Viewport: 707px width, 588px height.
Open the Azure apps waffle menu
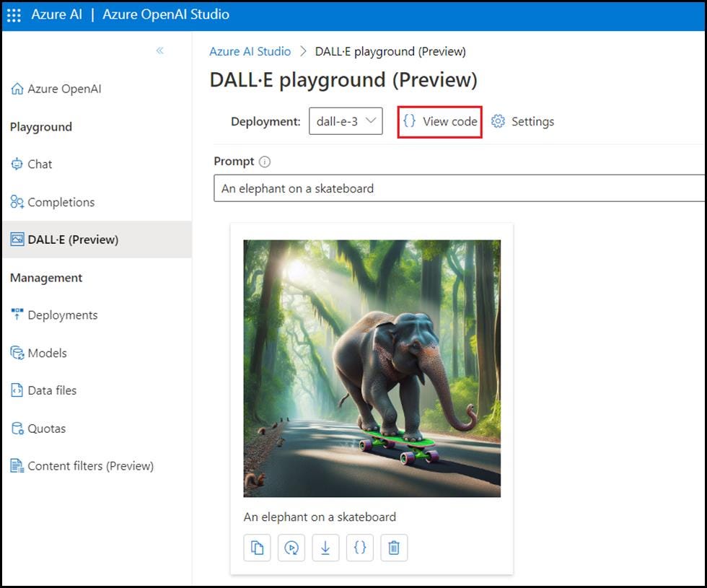click(x=14, y=14)
